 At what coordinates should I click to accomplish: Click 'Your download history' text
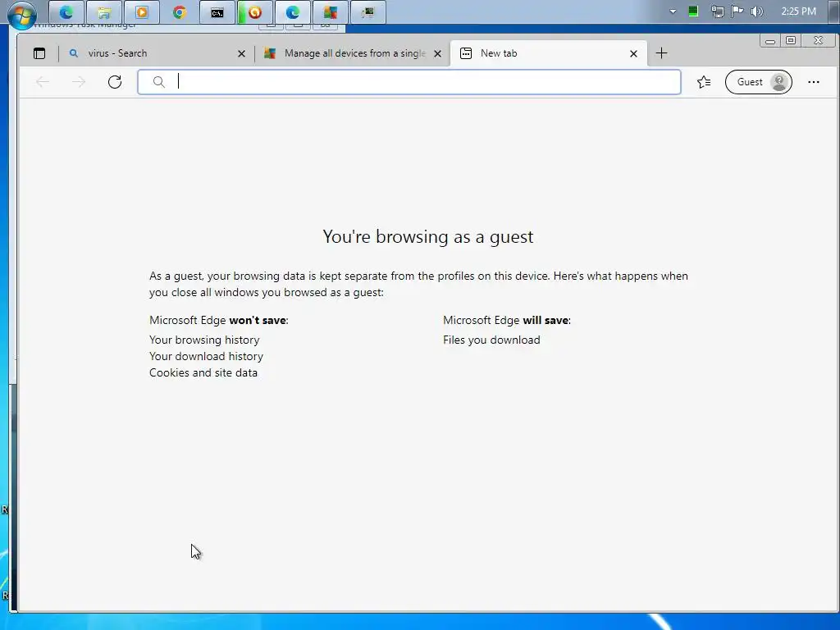pyautogui.click(x=206, y=356)
